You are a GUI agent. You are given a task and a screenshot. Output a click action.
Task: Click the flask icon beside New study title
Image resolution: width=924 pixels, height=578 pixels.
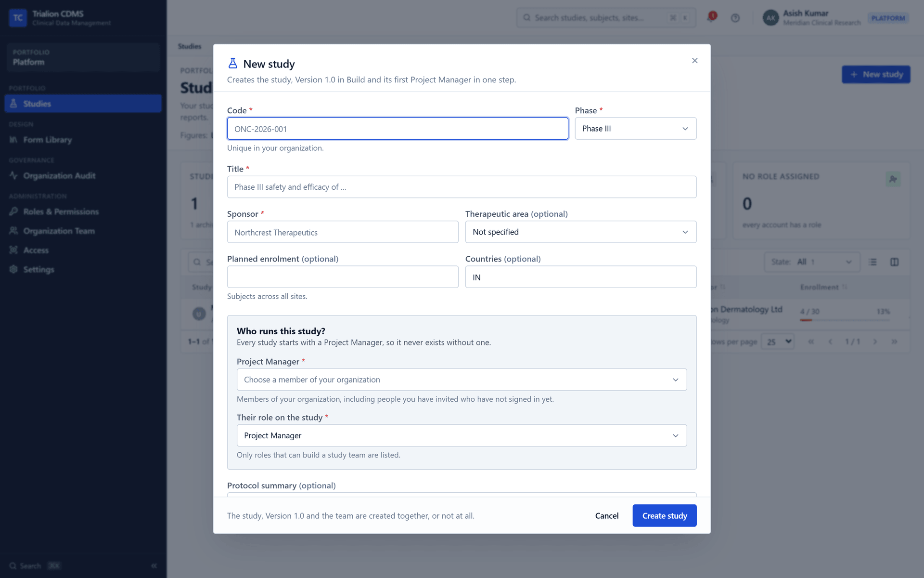coord(233,64)
